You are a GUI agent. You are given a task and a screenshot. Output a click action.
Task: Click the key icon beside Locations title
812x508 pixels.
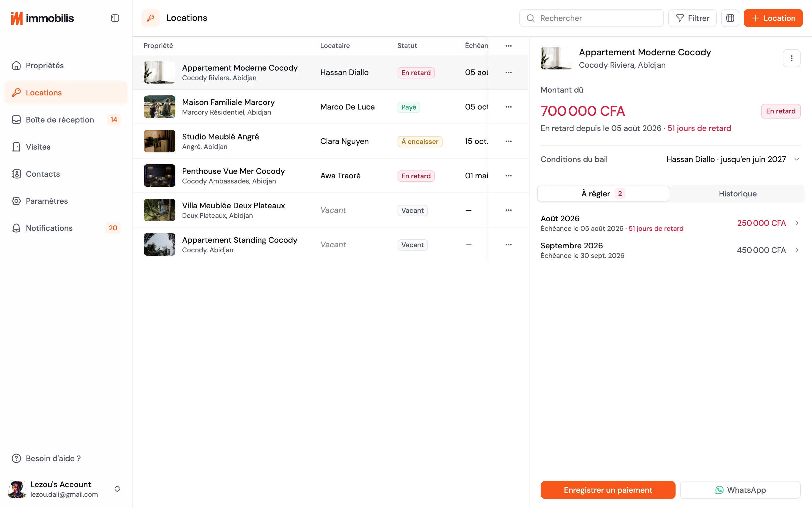(150, 18)
